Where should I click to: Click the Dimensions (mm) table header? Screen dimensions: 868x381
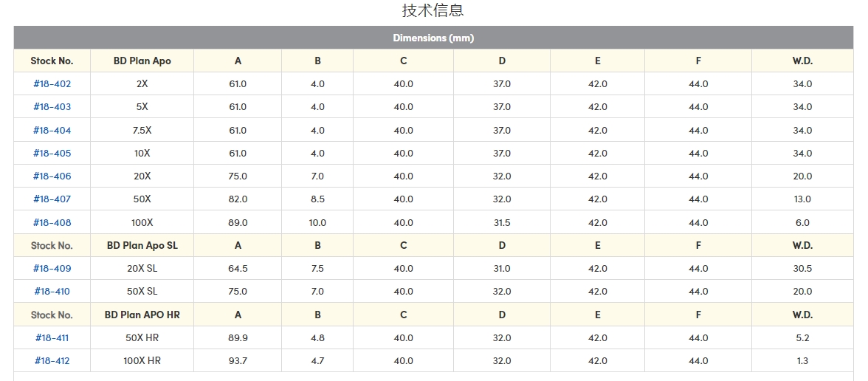point(433,38)
